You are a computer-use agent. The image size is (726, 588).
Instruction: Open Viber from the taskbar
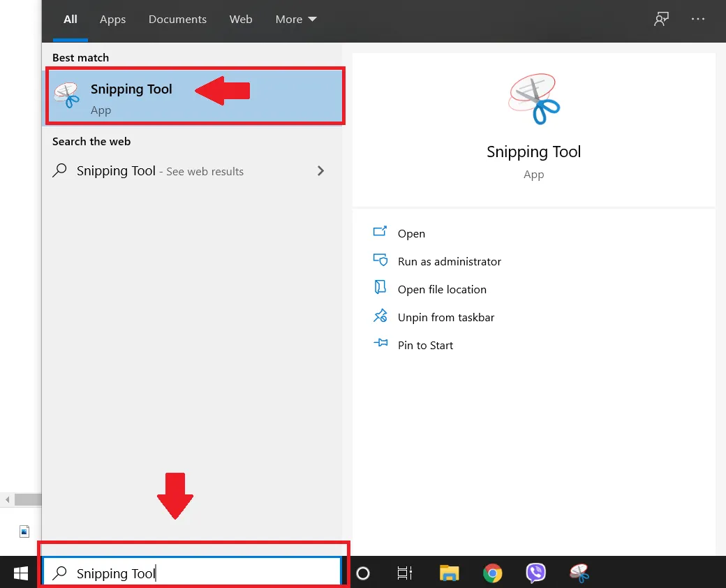point(535,573)
